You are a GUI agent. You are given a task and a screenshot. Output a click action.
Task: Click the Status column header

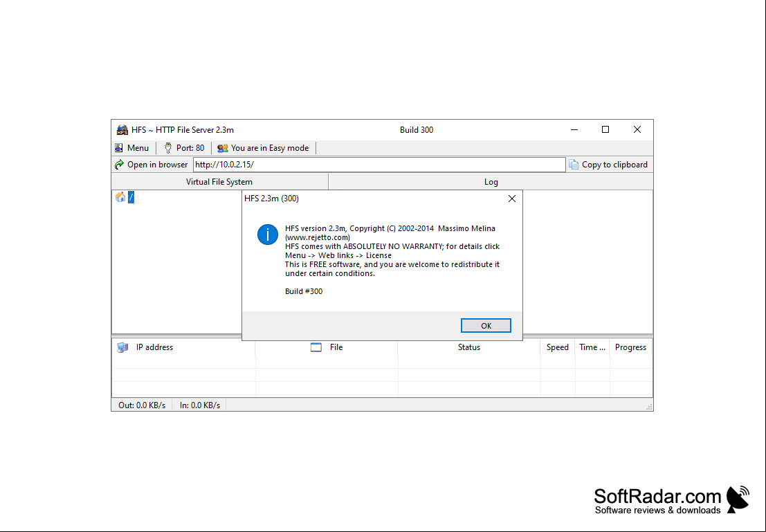tap(469, 347)
